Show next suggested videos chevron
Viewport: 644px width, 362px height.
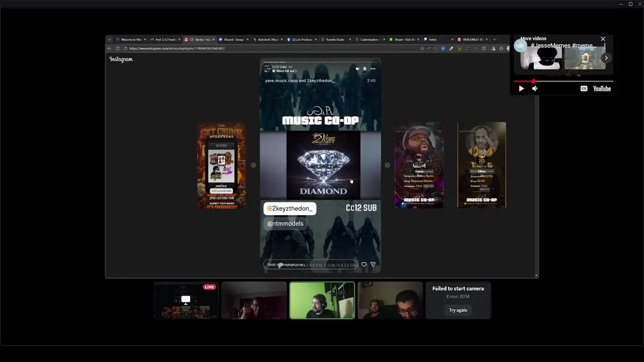[x=606, y=58]
